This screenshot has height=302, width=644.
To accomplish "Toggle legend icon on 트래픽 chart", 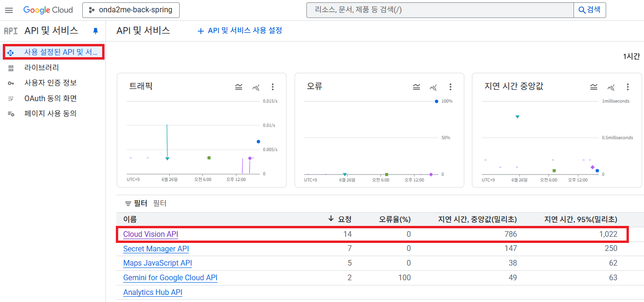I will pyautogui.click(x=239, y=87).
